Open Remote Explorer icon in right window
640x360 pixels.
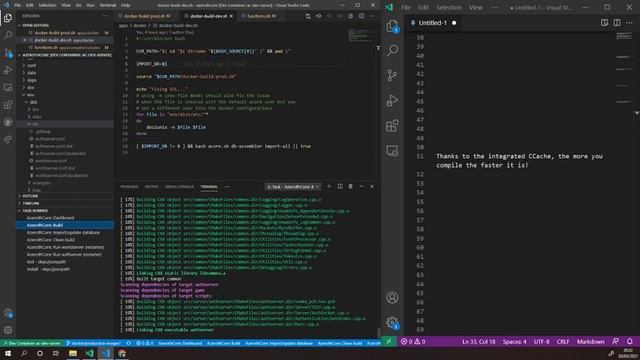click(x=392, y=151)
